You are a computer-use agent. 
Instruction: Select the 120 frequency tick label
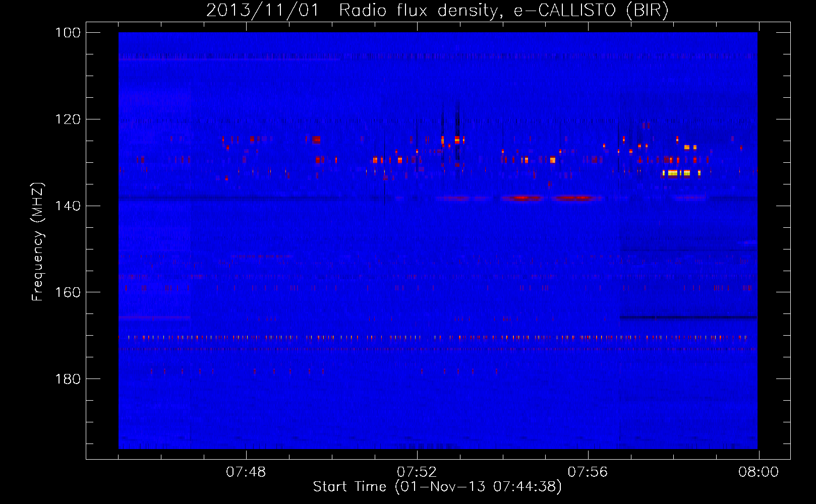[68, 119]
